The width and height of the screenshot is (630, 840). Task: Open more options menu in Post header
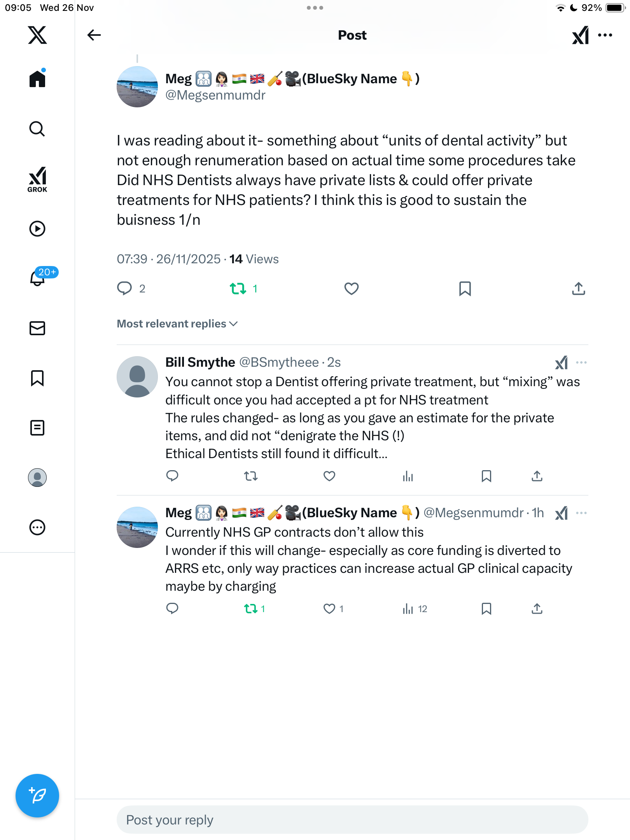click(605, 35)
